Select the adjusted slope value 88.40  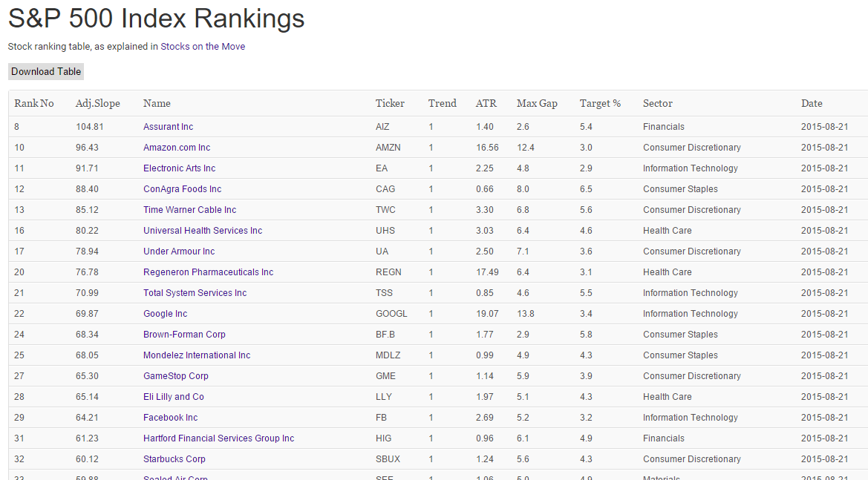tap(87, 189)
